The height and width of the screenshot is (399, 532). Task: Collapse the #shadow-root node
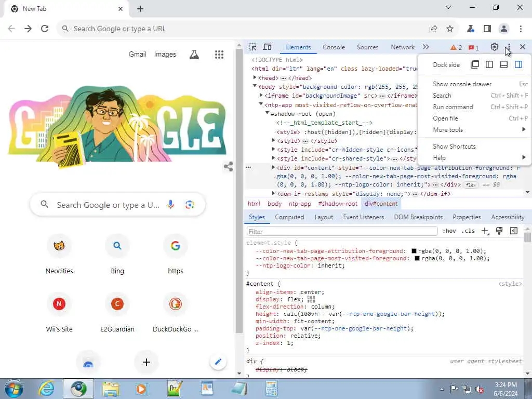tap(268, 113)
